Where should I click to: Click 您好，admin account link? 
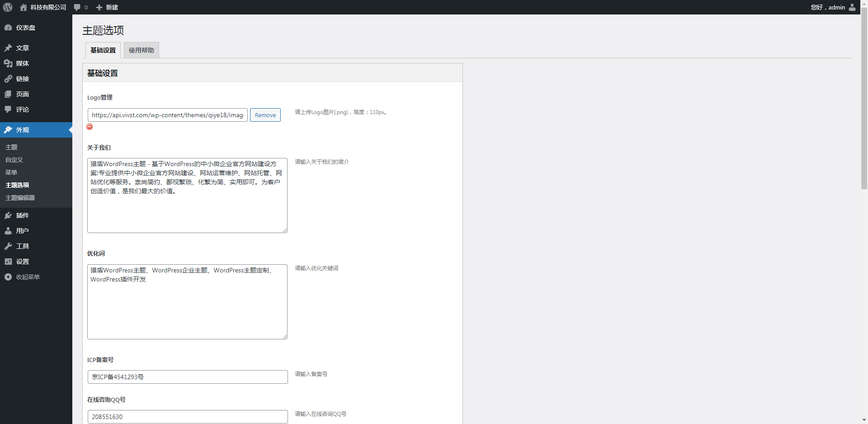click(x=828, y=7)
